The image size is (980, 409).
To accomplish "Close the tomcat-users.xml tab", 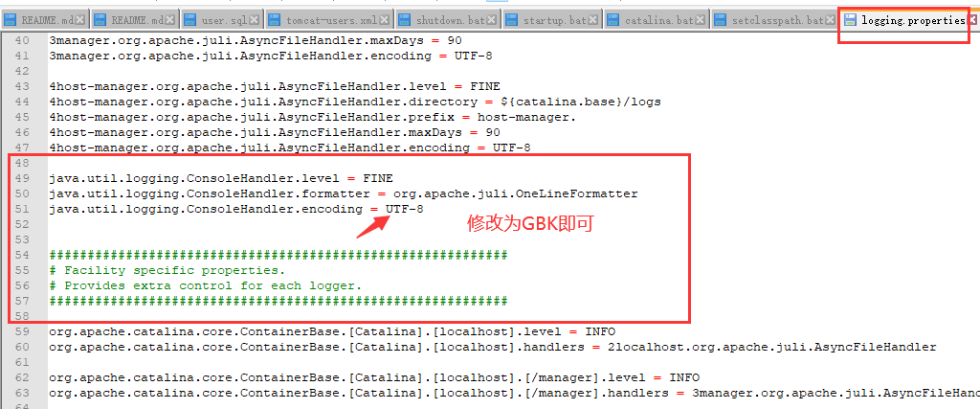I will pyautogui.click(x=384, y=20).
